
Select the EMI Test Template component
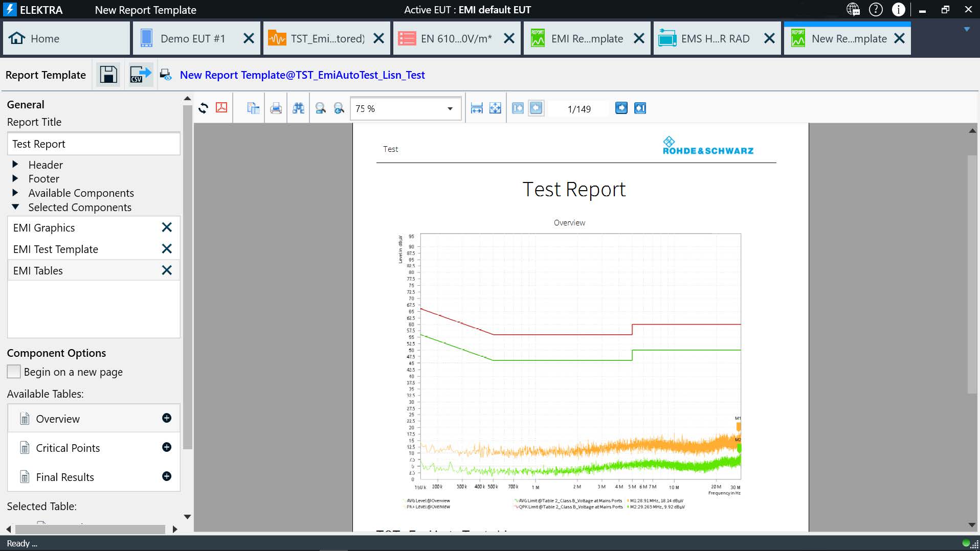[x=56, y=249]
